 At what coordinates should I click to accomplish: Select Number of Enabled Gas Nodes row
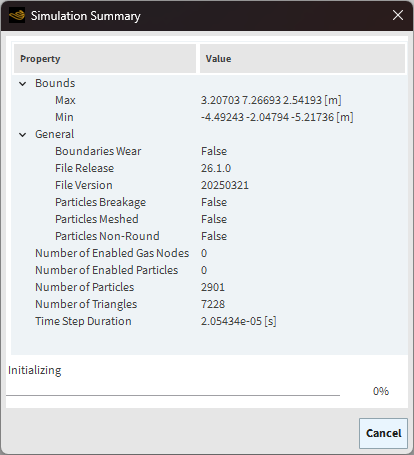209,253
